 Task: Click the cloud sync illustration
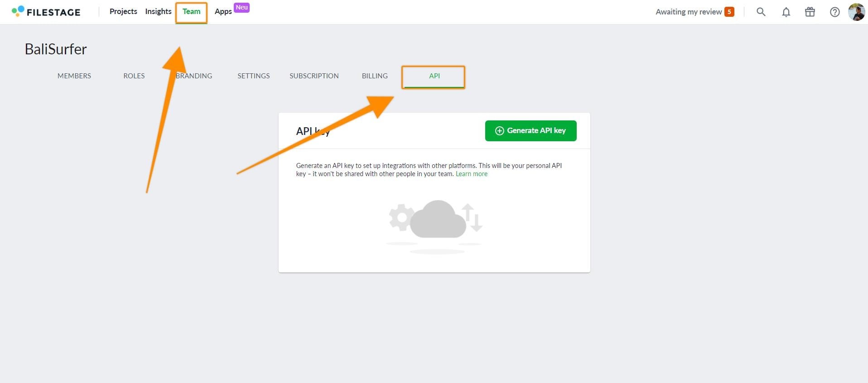[435, 226]
